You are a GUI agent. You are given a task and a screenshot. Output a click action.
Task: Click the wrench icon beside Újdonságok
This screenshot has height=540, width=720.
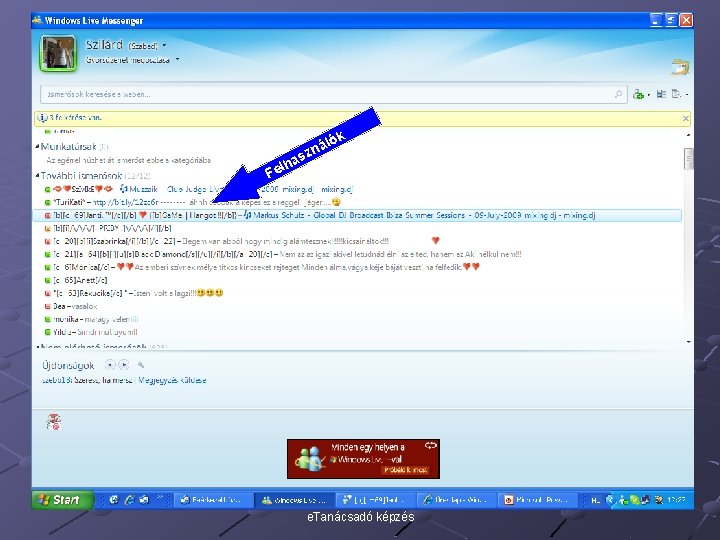click(x=141, y=365)
